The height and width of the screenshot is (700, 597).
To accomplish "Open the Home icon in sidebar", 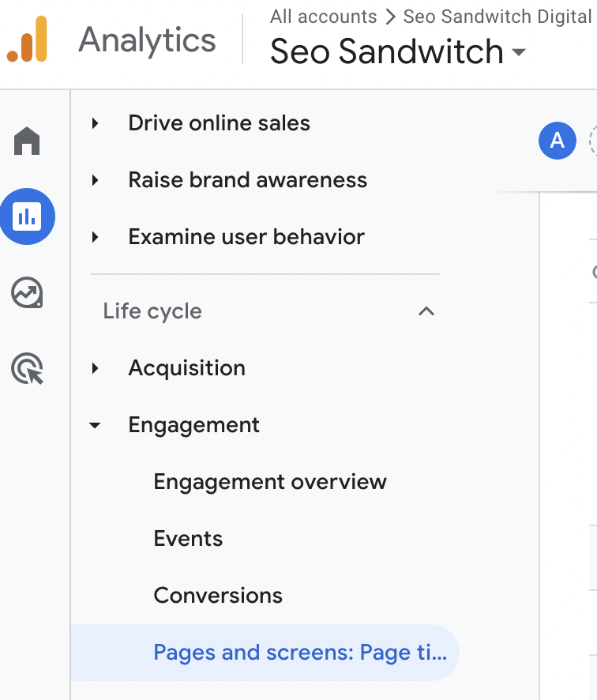I will point(27,142).
